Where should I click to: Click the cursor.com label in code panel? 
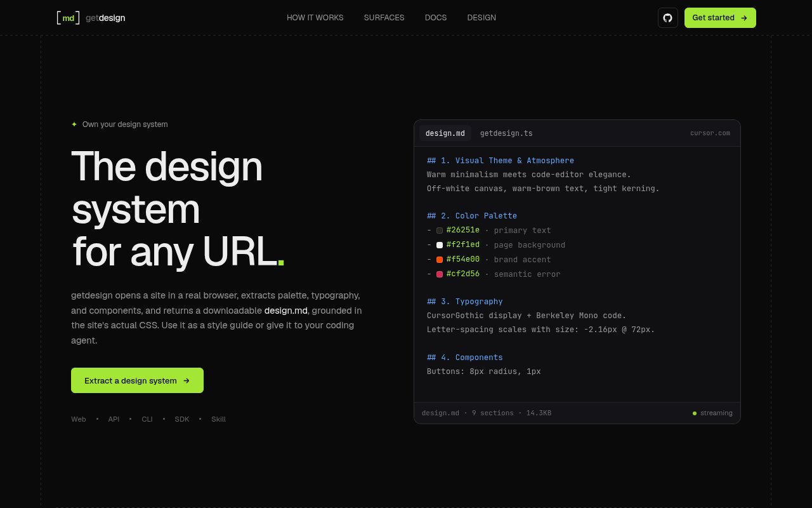point(710,133)
